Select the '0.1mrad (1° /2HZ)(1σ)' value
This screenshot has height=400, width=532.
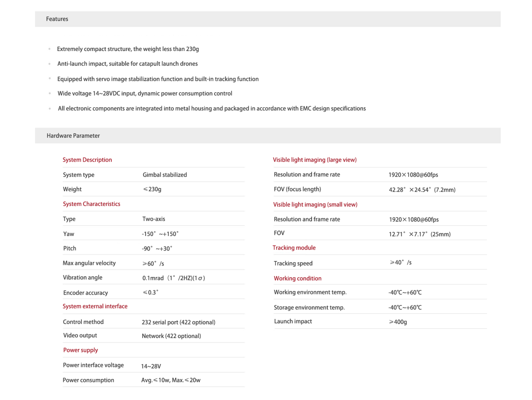click(x=174, y=278)
